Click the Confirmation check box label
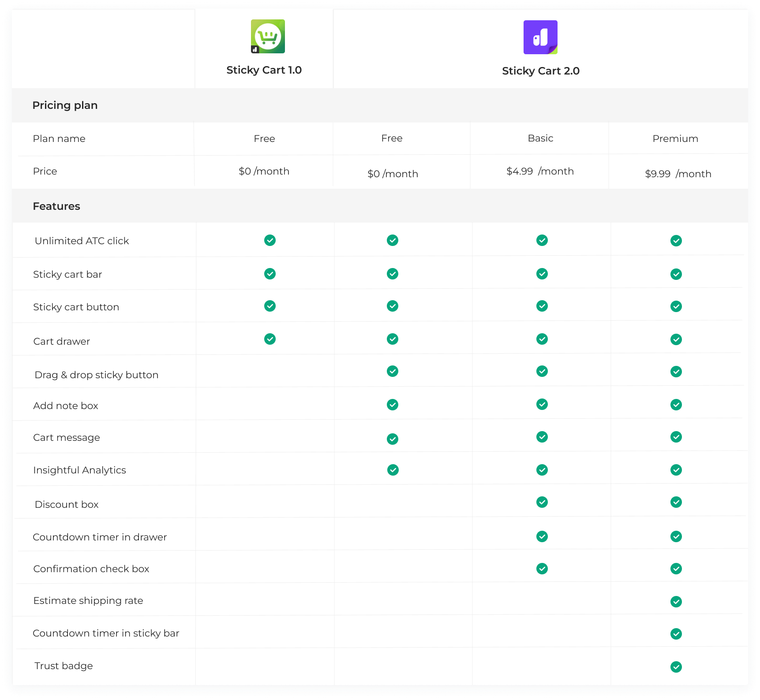 (91, 569)
